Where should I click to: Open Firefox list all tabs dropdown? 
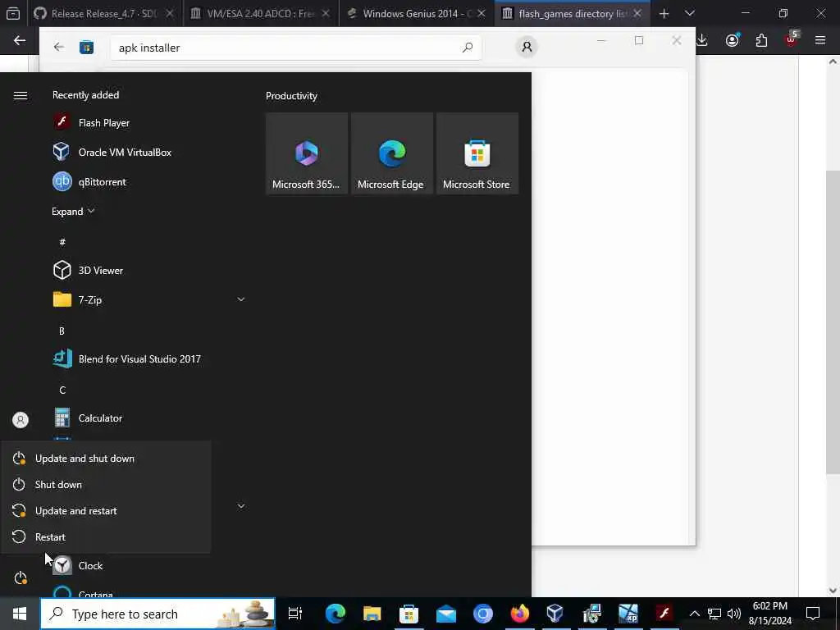click(x=690, y=13)
